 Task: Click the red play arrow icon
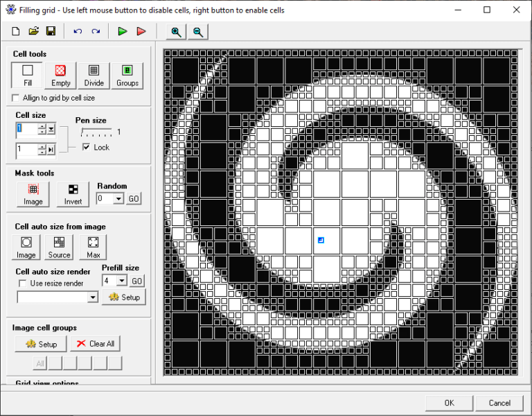point(141,32)
